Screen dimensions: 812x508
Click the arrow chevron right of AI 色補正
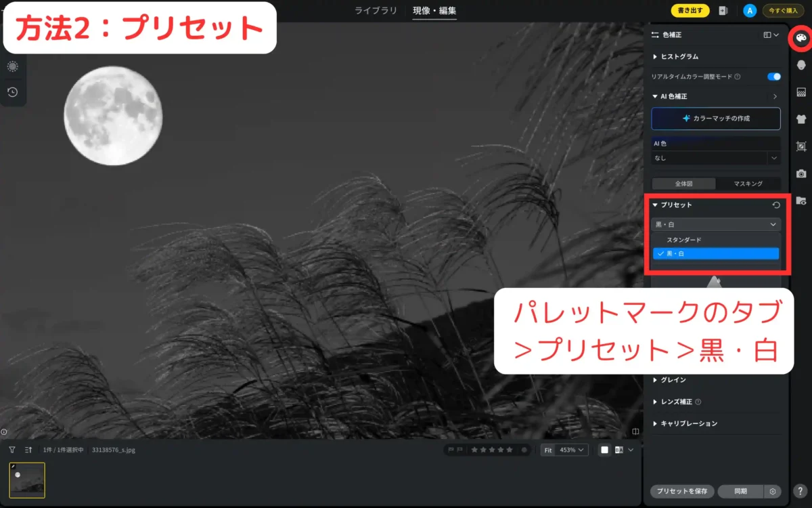coord(775,97)
